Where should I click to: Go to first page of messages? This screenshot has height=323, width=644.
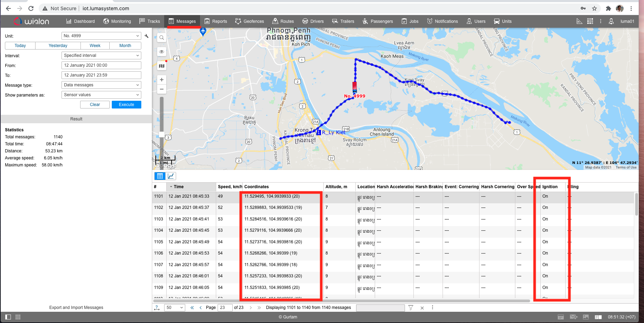[x=192, y=308]
